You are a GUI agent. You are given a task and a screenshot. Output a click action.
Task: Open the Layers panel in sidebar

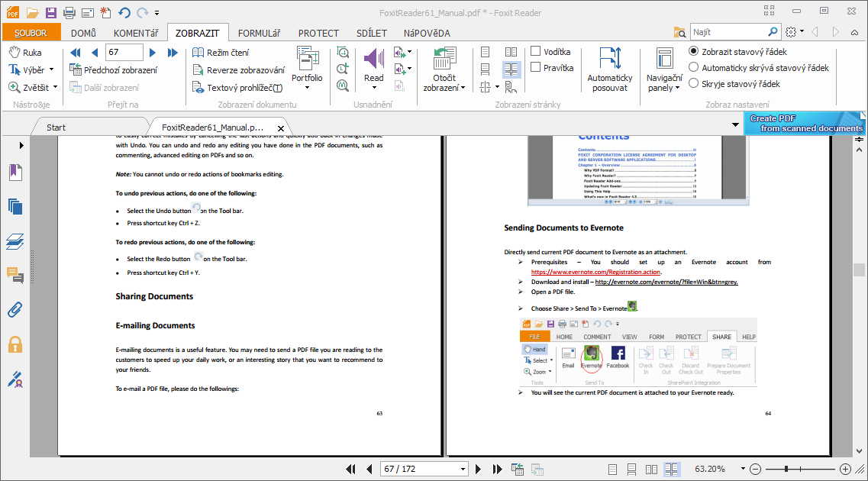click(x=15, y=241)
